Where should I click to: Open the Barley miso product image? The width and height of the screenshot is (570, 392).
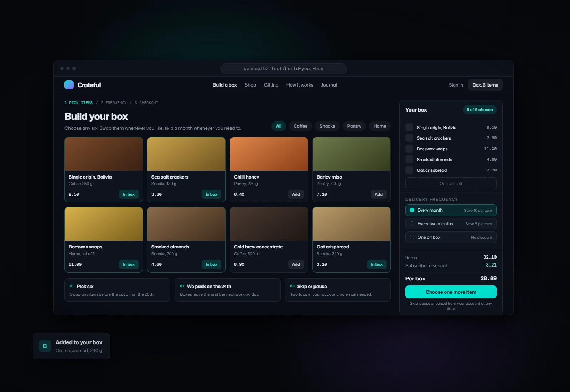pyautogui.click(x=352, y=154)
